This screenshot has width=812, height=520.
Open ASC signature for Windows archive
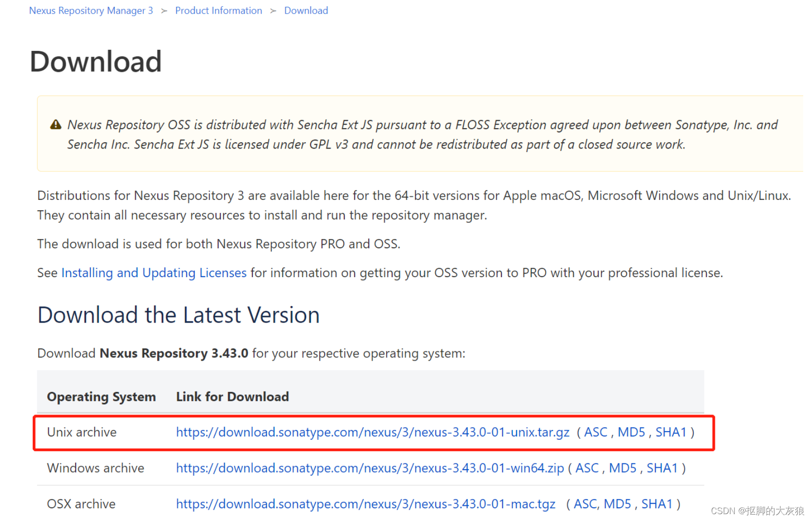point(587,468)
